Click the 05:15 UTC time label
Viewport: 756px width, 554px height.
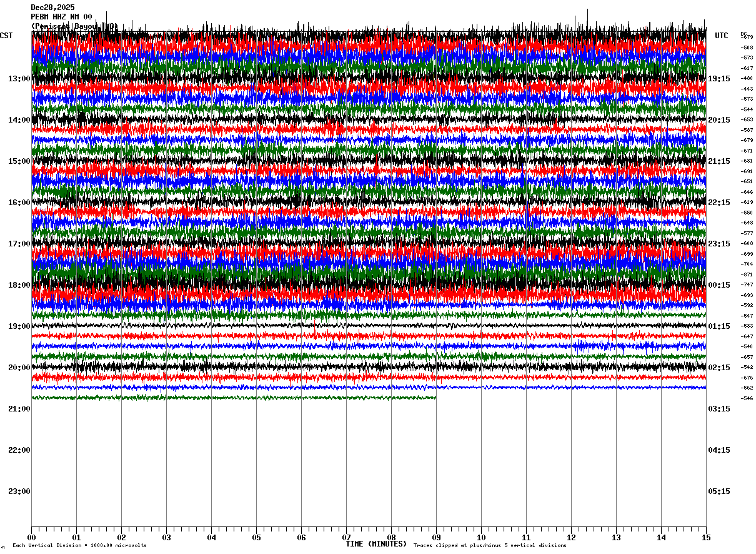[x=719, y=491]
